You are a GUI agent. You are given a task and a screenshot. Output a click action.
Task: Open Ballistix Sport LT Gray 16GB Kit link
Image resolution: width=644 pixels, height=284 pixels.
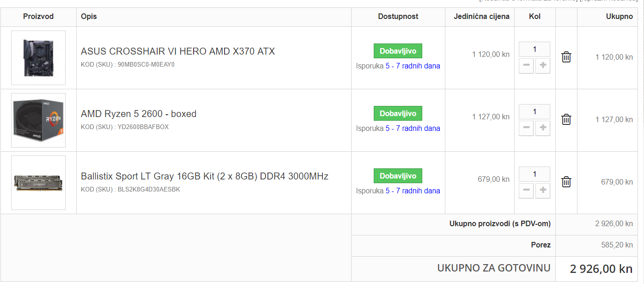pos(205,176)
